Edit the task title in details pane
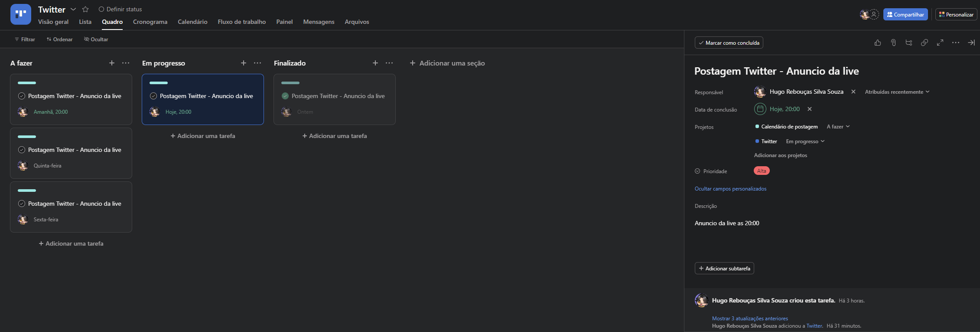Screen dimensions: 980x332 (x=777, y=71)
